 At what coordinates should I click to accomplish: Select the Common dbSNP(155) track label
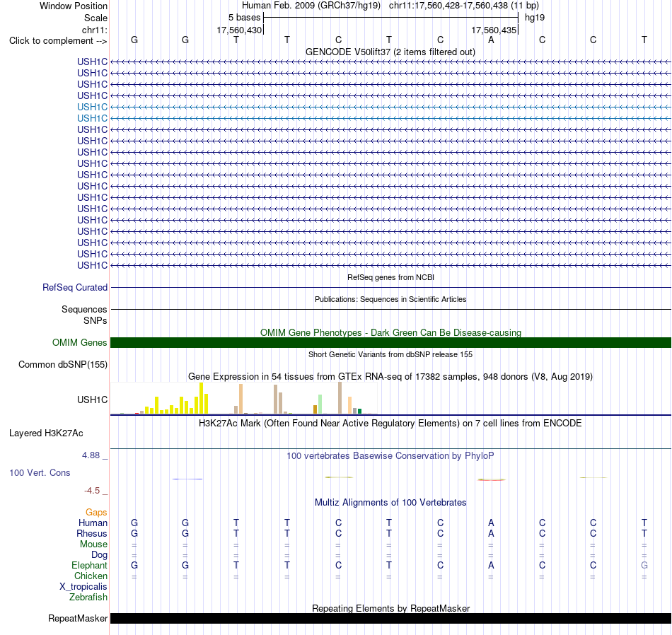[63, 365]
